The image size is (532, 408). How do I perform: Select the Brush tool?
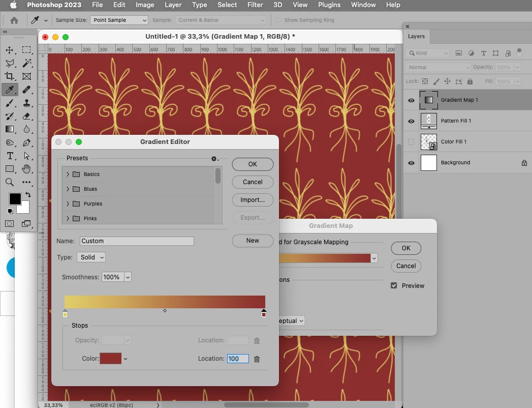(10, 103)
